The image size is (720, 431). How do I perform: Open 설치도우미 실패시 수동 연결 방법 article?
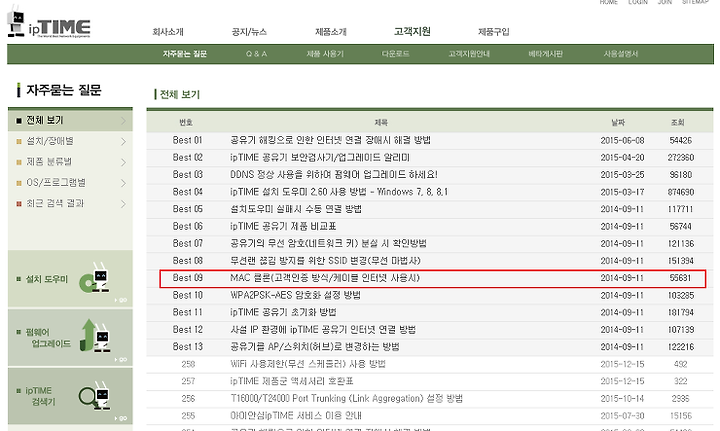tap(296, 209)
